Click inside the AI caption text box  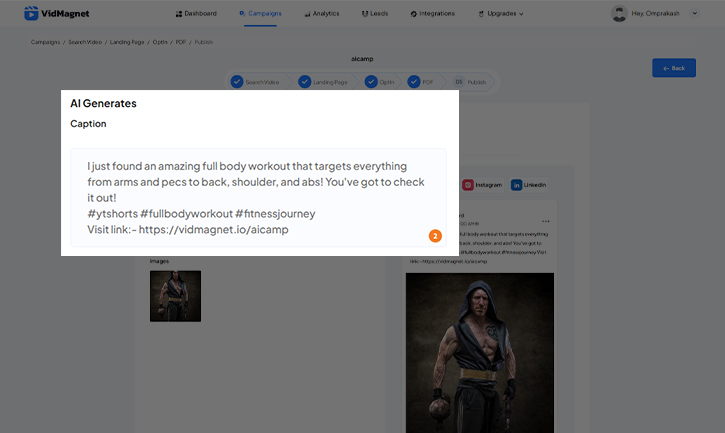click(258, 196)
